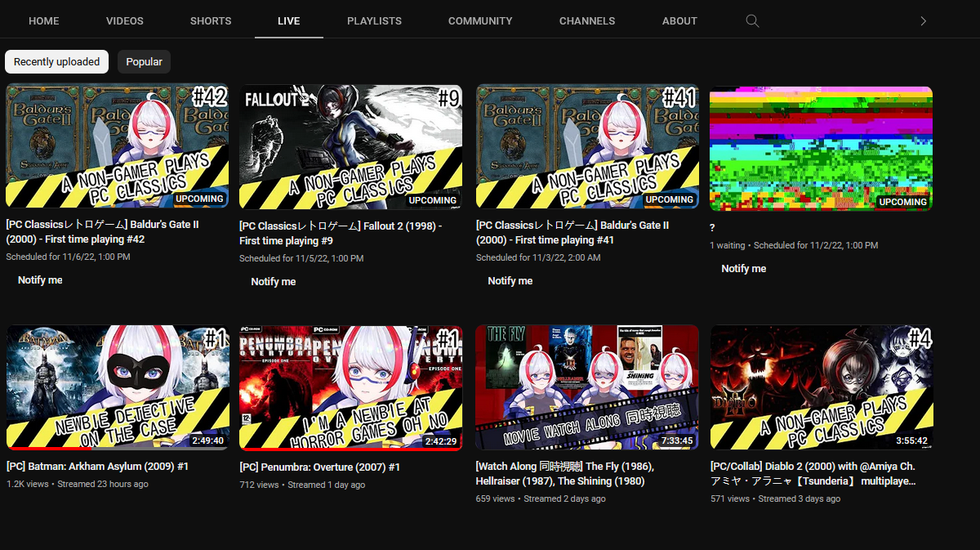Click red watch progress bar under Penumbra thumbnail
The width and height of the screenshot is (980, 550).
(350, 449)
